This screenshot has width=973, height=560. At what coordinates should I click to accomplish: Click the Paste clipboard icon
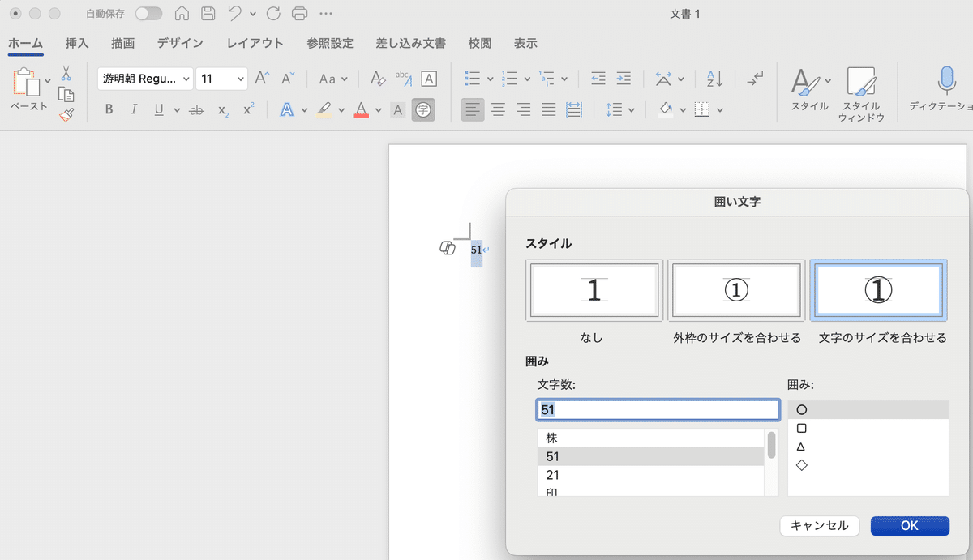[27, 83]
